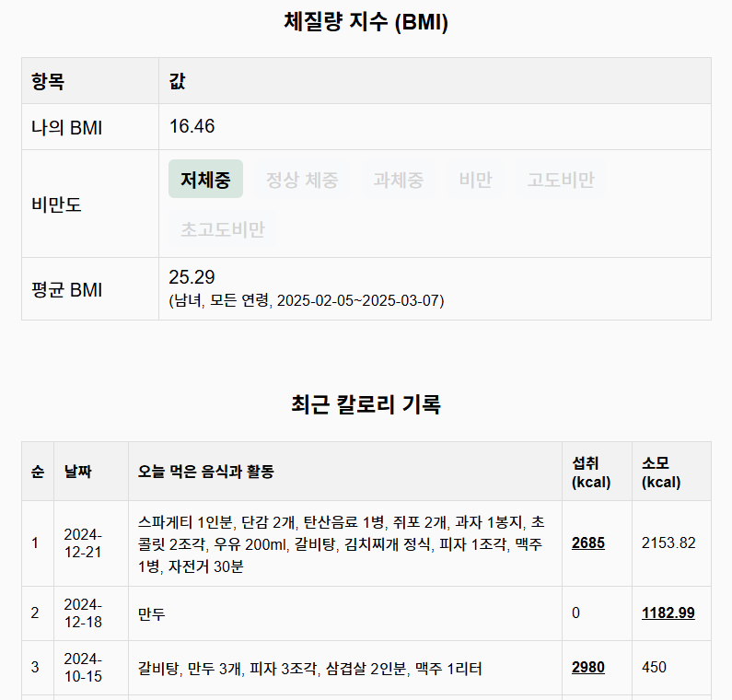732x700 pixels.
Task: Click the 최근 칼로리 기록 heading
Action: (366, 404)
